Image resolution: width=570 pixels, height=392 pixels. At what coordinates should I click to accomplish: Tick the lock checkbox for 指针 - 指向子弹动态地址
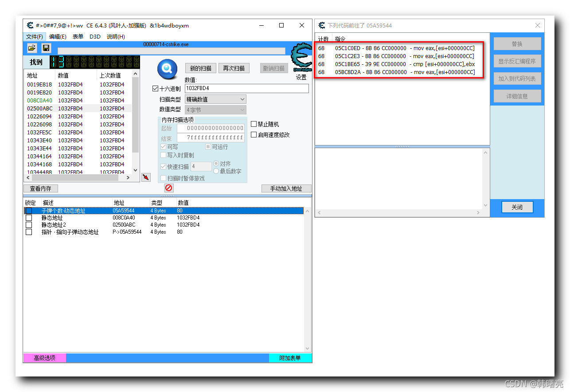29,232
